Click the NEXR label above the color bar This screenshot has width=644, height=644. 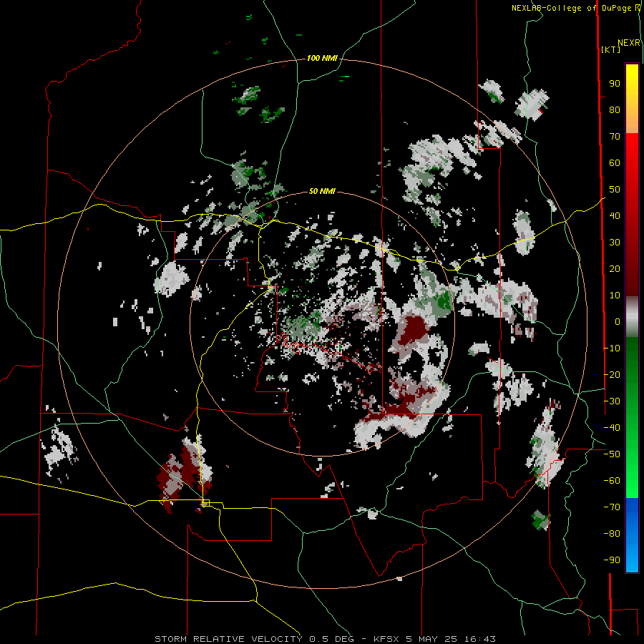point(628,43)
